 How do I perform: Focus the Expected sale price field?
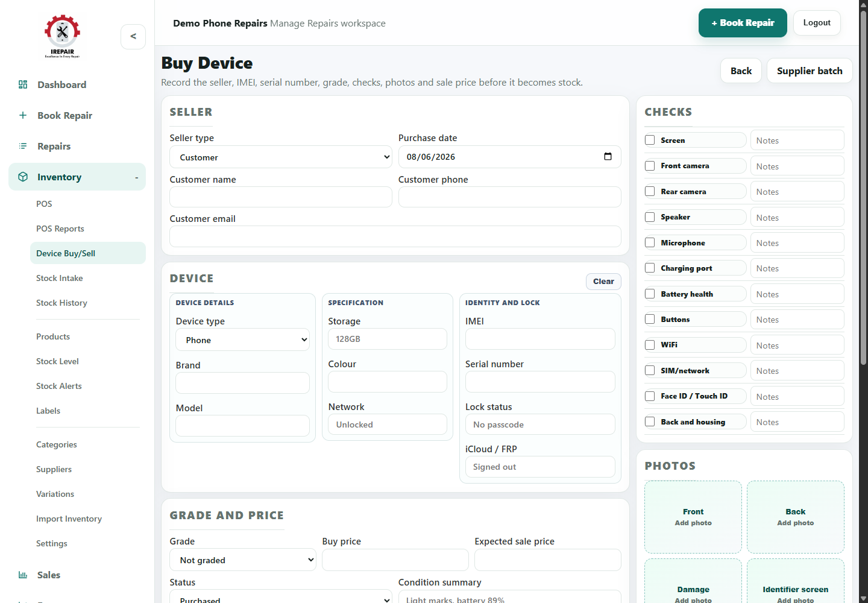pyautogui.click(x=548, y=560)
